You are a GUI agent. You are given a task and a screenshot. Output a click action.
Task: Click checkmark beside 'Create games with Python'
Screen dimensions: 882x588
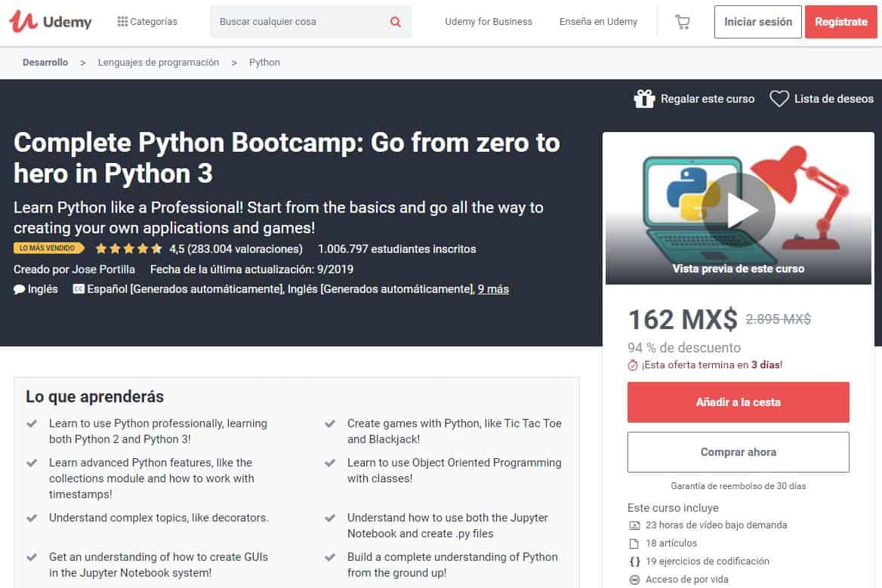click(x=330, y=424)
